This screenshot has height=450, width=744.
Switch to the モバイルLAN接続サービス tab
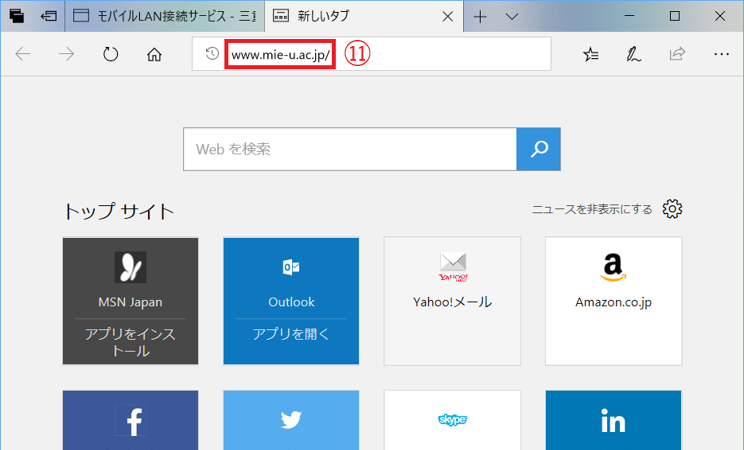coord(165,16)
